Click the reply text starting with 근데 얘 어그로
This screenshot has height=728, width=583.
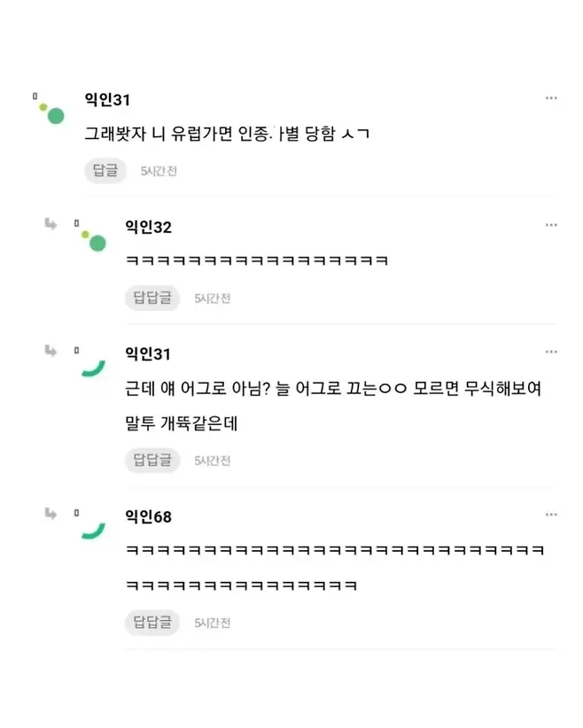334,389
